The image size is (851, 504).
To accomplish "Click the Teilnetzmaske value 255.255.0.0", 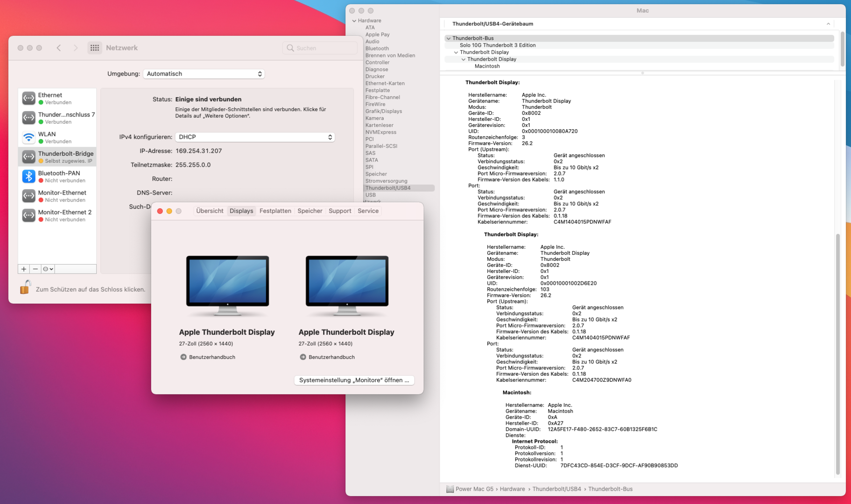I will (x=193, y=165).
